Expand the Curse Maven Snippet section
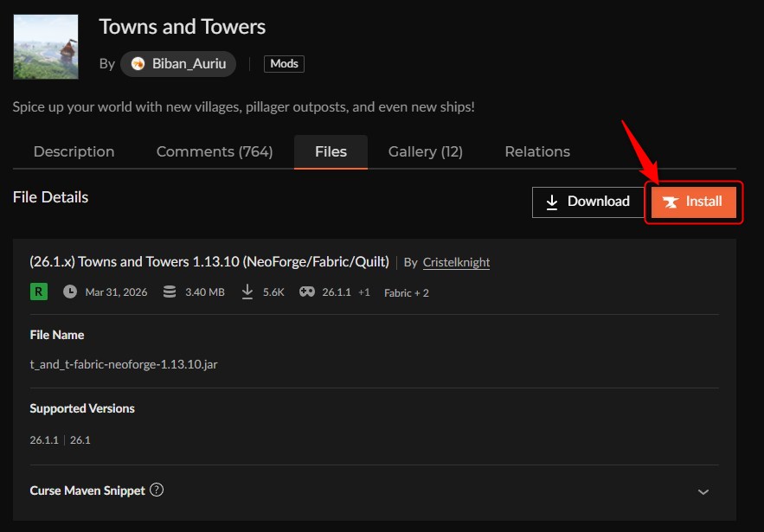Viewport: 764px width, 532px height. pos(703,490)
